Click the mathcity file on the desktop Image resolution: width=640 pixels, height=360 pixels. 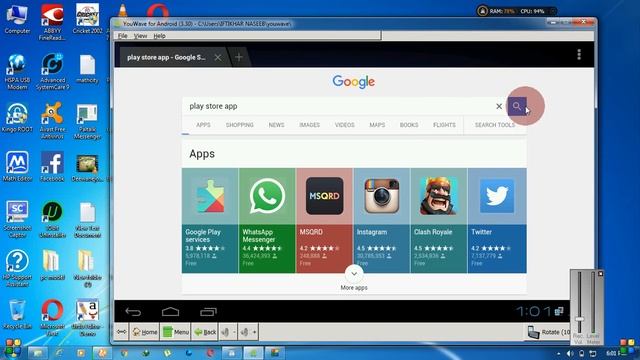[87, 69]
